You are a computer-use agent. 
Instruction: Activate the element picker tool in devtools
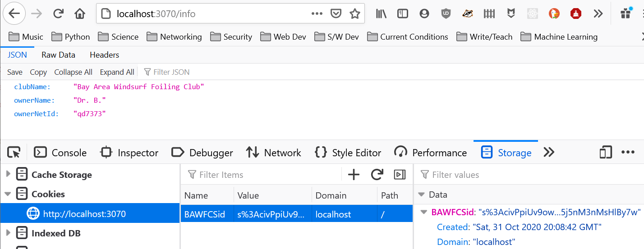[x=14, y=153]
